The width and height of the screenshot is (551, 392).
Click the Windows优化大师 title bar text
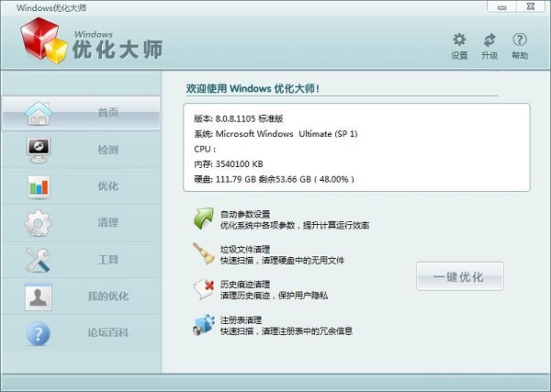tap(51, 7)
